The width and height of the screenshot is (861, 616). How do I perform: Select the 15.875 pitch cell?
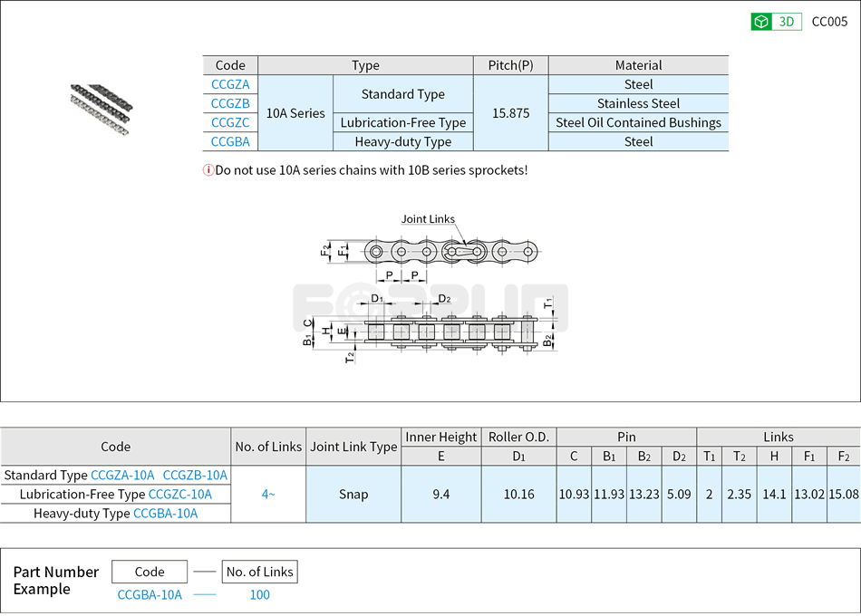click(x=510, y=113)
